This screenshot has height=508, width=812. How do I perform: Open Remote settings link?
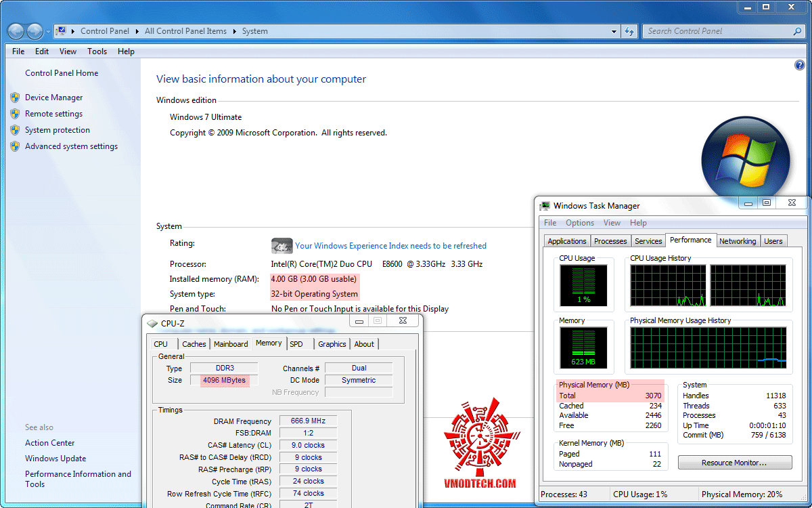pyautogui.click(x=53, y=114)
